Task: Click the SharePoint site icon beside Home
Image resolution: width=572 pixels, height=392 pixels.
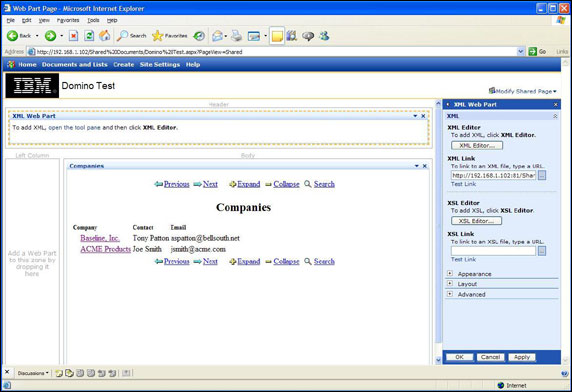Action: [11, 65]
